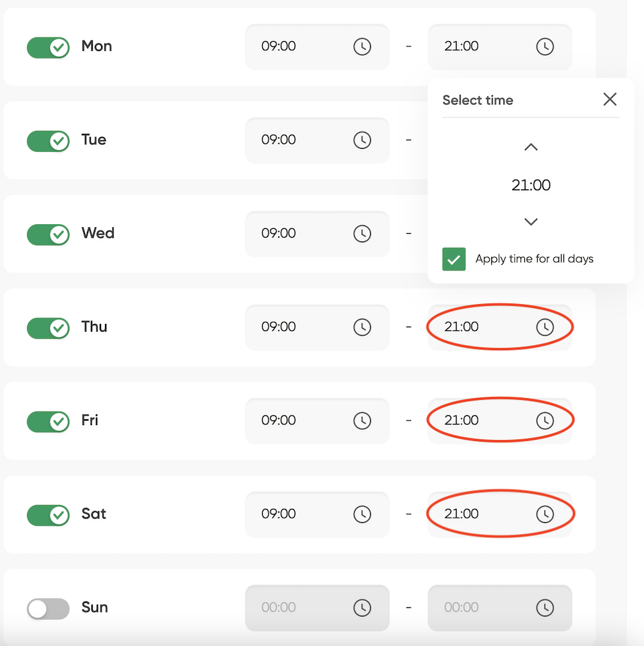Close the Select time popup
This screenshot has width=644, height=646.
(x=610, y=99)
